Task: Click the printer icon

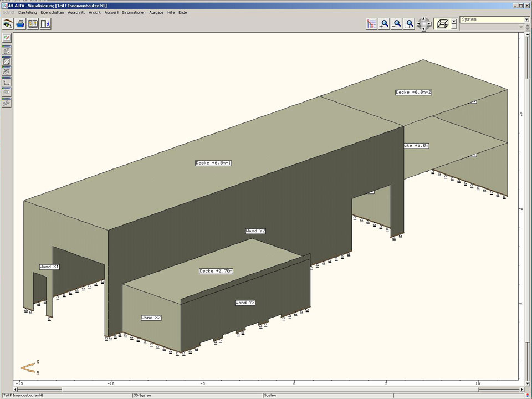Action: 21,24
